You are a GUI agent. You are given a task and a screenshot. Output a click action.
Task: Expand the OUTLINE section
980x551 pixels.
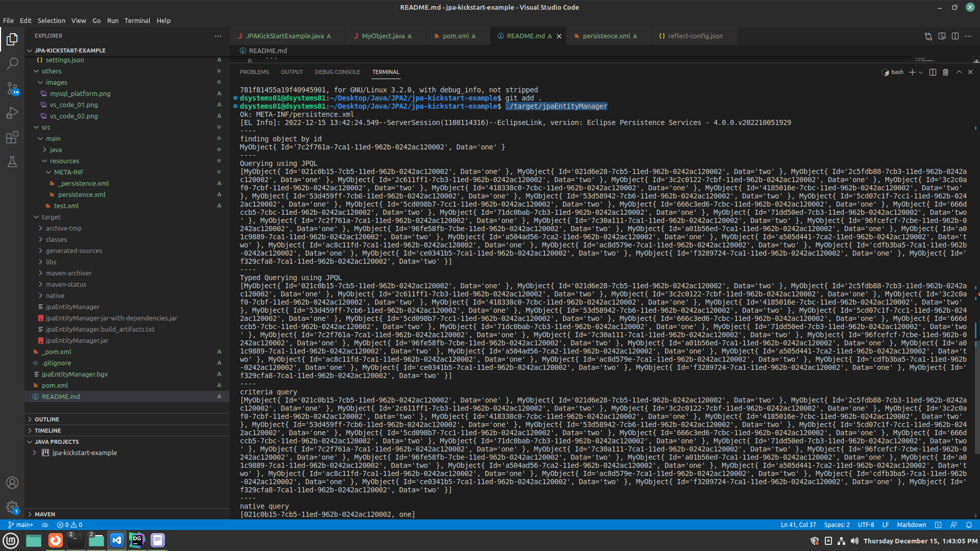(47, 419)
